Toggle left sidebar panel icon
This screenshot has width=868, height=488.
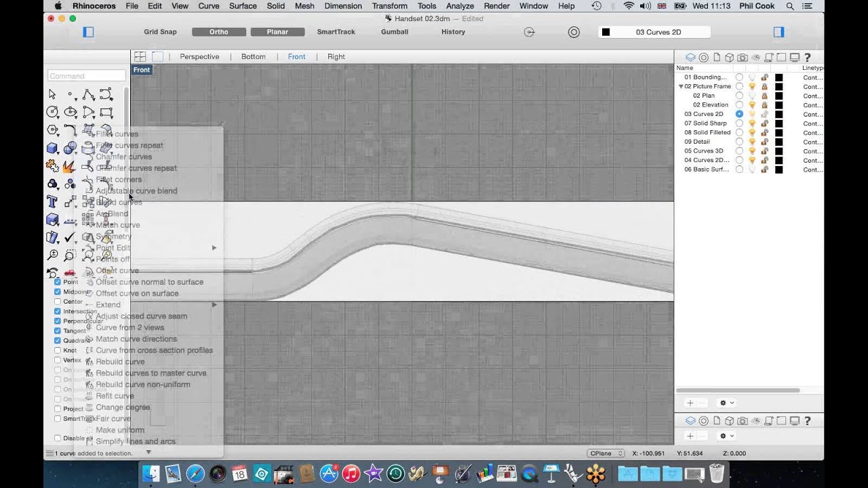tap(88, 32)
